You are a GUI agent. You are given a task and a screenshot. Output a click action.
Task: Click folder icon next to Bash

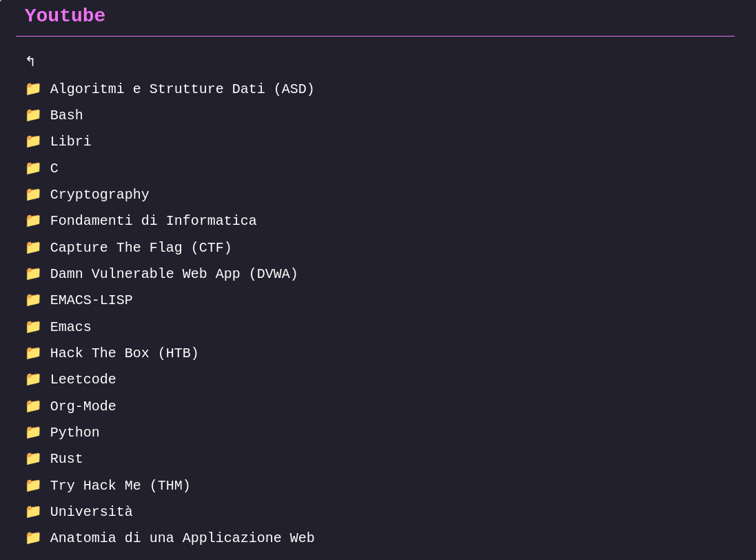(x=33, y=115)
